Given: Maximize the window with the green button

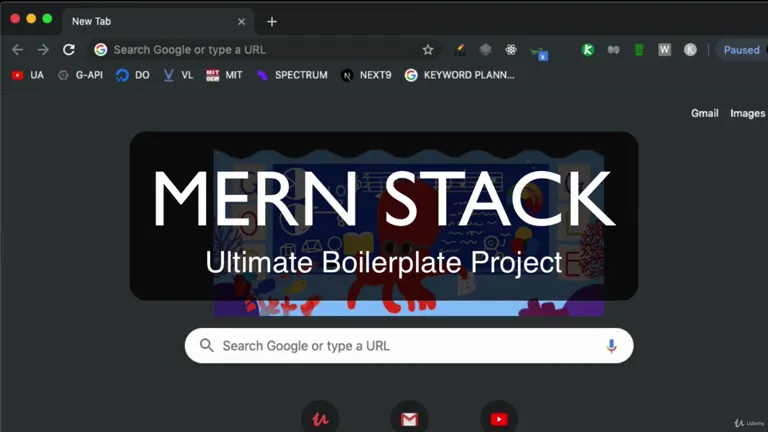Looking at the screenshot, I should pyautogui.click(x=47, y=19).
